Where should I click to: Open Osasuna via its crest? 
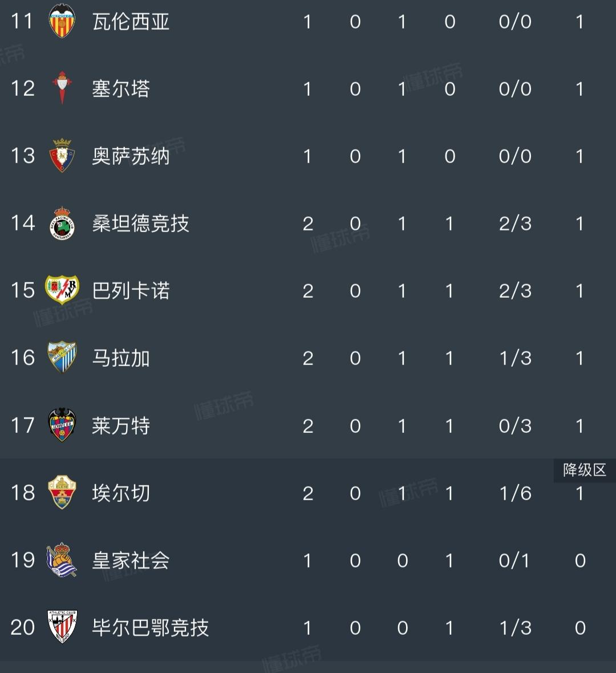point(62,155)
